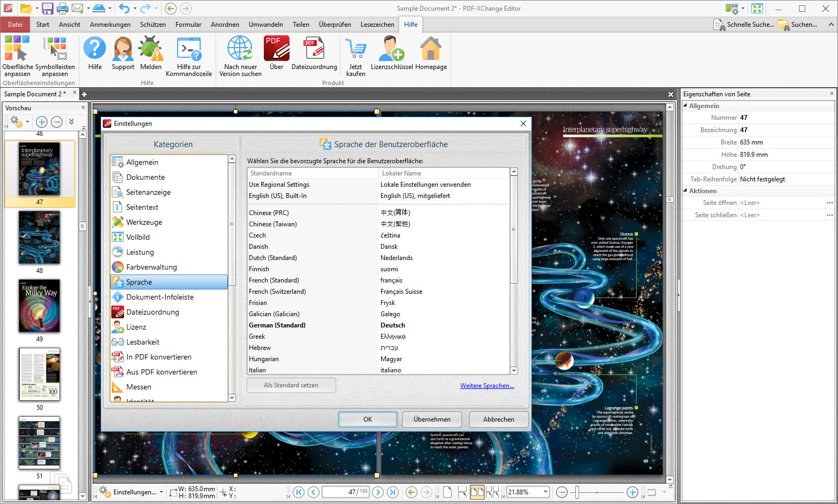The height and width of the screenshot is (504, 838).
Task: Switch to single-page view mode
Action: (x=447, y=492)
